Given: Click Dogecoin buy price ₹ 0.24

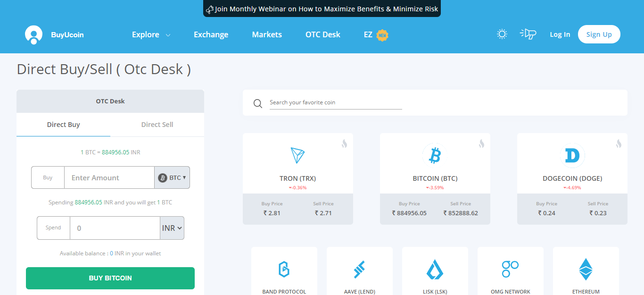Looking at the screenshot, I should click(546, 213).
